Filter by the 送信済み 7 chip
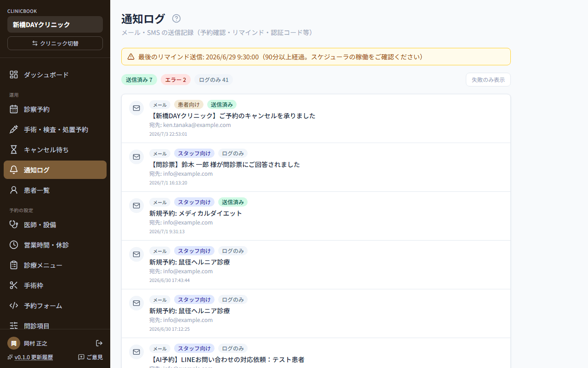Screen dimensions: 588x368 [139, 80]
